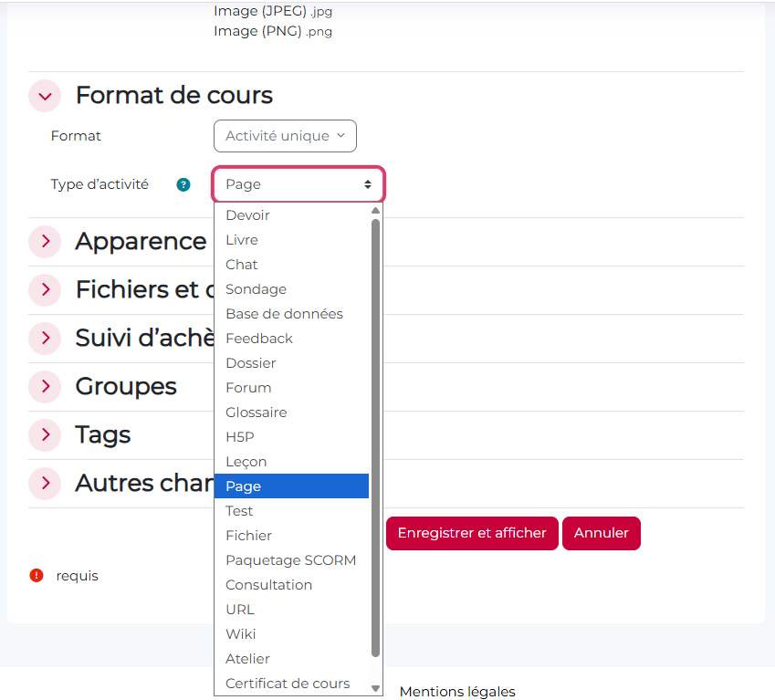The image size is (775, 700).
Task: Click the Type d'activité Page select box
Action: tap(298, 184)
